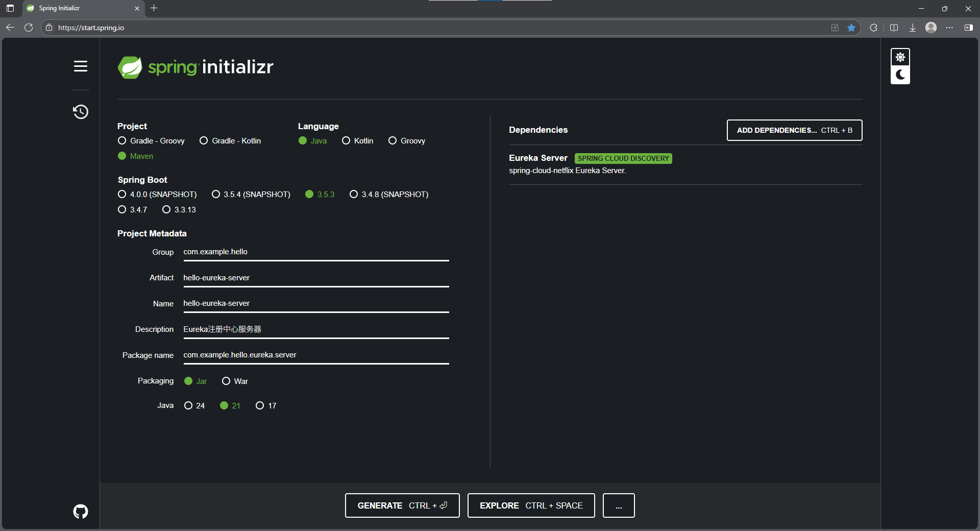Click the Name input field

click(x=316, y=304)
